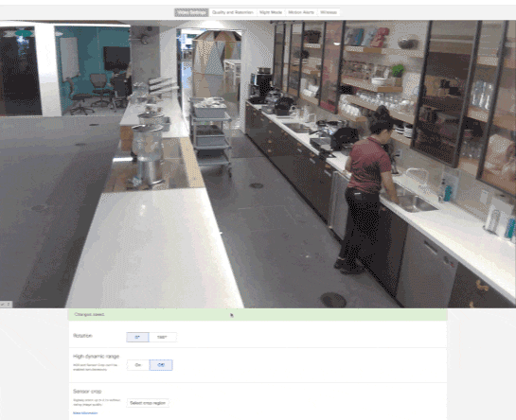This screenshot has width=516, height=420.
Task: Turn High dynamic range On
Action: click(138, 365)
